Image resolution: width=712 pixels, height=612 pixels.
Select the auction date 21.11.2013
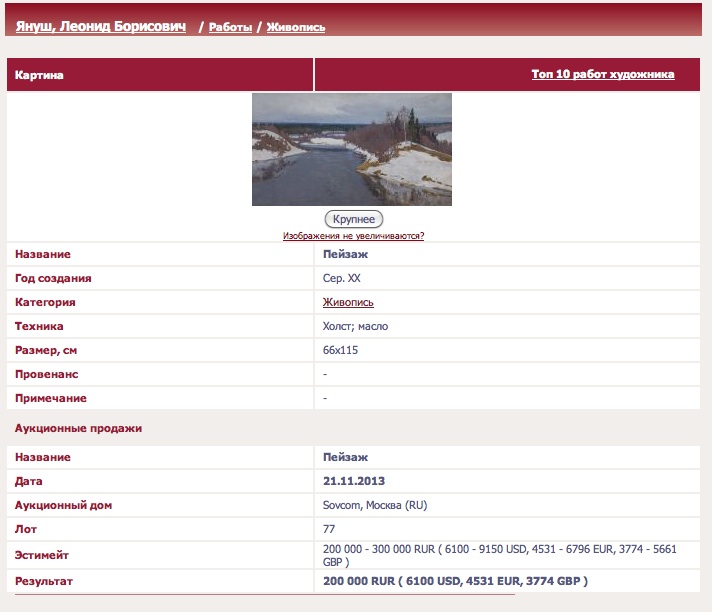coord(354,481)
